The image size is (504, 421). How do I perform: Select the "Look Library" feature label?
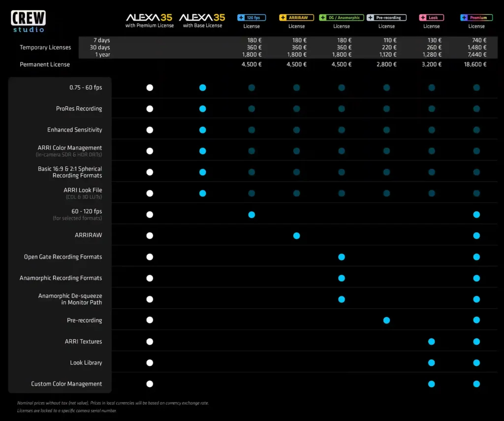click(x=86, y=363)
